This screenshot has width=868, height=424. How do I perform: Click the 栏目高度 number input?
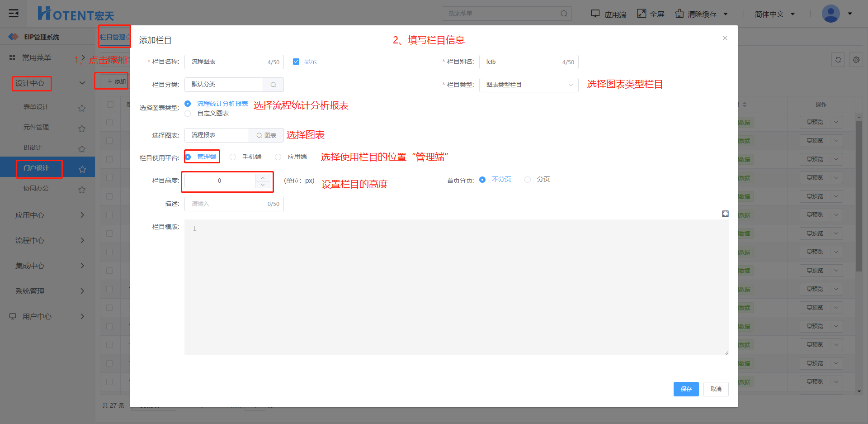(x=220, y=181)
